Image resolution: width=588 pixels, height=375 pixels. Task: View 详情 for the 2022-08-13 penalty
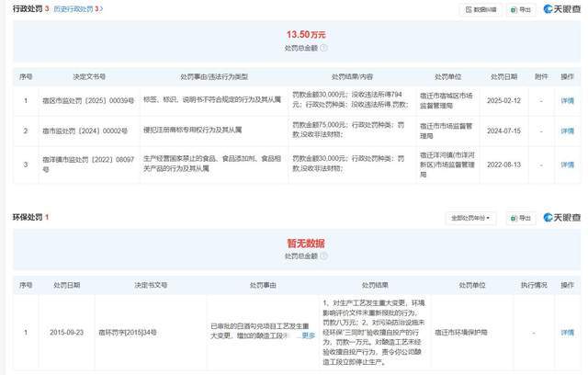[567, 165]
